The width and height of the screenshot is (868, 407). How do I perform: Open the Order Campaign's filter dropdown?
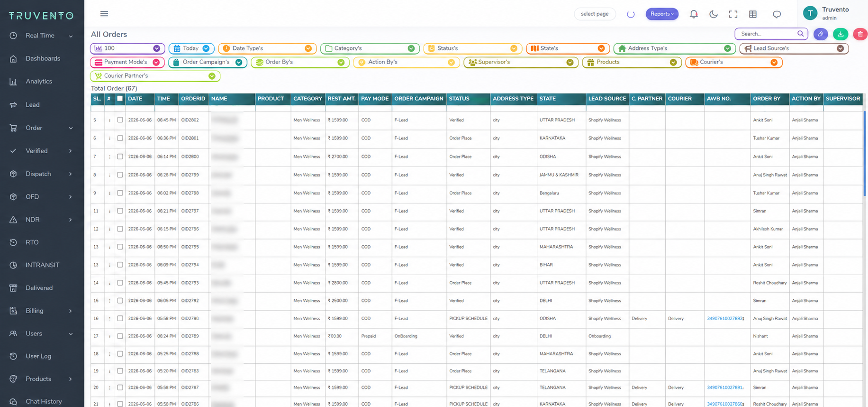coord(208,62)
